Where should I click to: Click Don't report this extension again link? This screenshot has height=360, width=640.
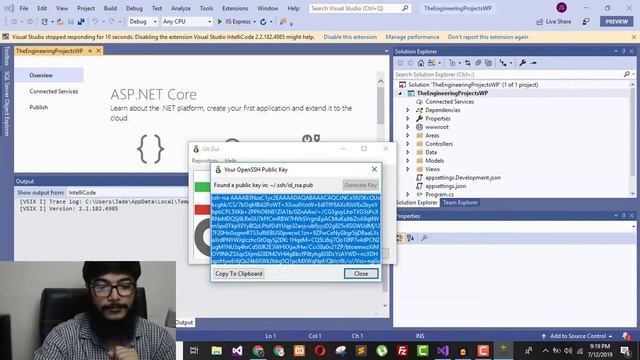click(488, 37)
